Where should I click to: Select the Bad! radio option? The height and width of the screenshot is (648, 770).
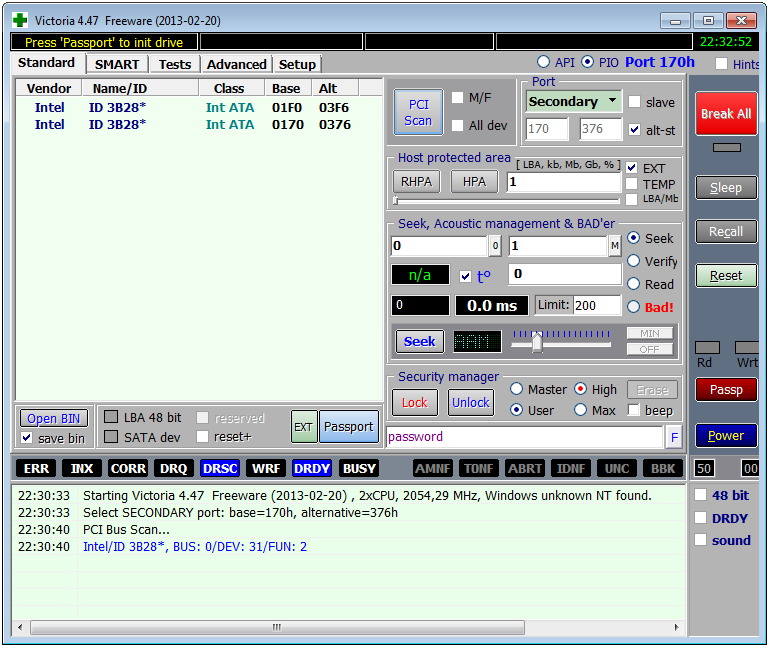tap(633, 307)
